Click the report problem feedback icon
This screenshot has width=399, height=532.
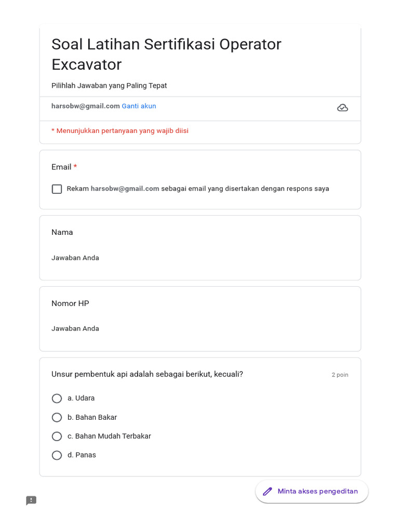tap(31, 500)
